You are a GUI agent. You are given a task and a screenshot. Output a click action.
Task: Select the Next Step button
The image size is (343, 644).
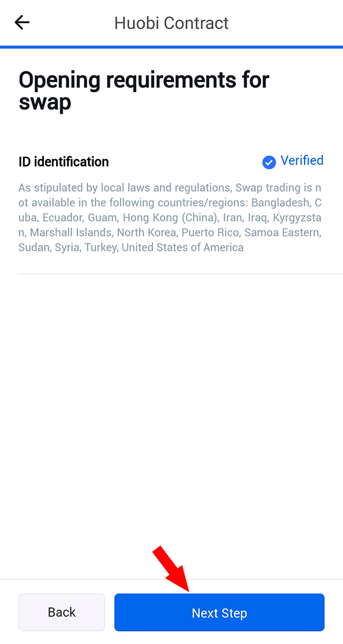pyautogui.click(x=219, y=613)
